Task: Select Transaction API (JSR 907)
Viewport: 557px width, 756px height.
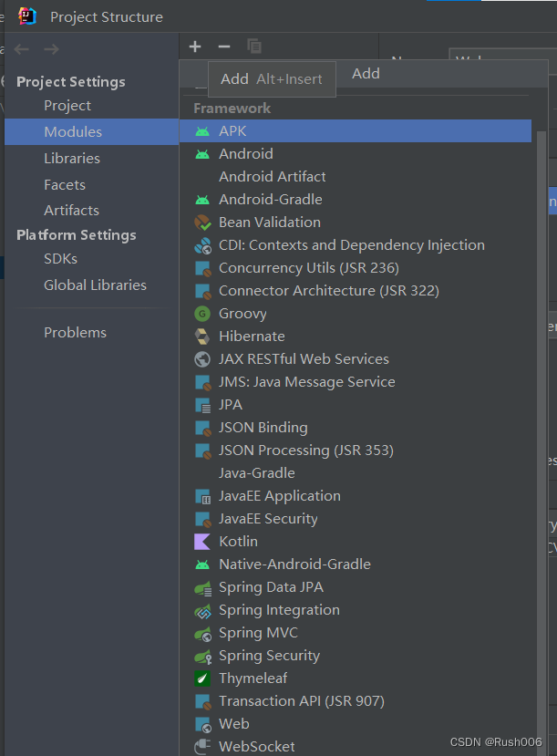Action: coord(356,701)
